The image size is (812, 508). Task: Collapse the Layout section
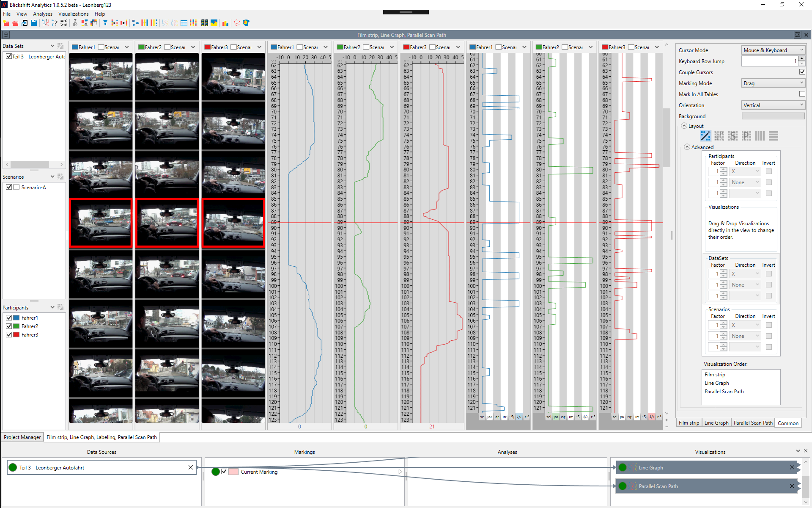tap(684, 126)
